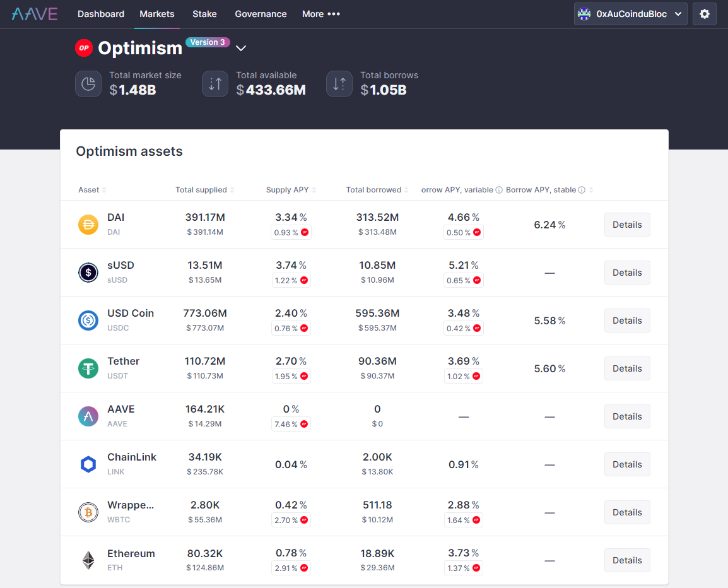Click the Wrapped Bitcoin icon
Image resolution: width=728 pixels, height=588 pixels.
(88, 512)
